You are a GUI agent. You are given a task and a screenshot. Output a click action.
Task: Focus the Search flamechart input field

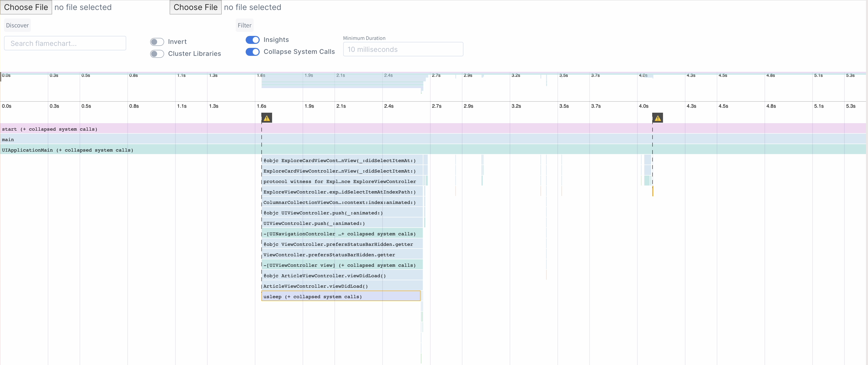65,43
